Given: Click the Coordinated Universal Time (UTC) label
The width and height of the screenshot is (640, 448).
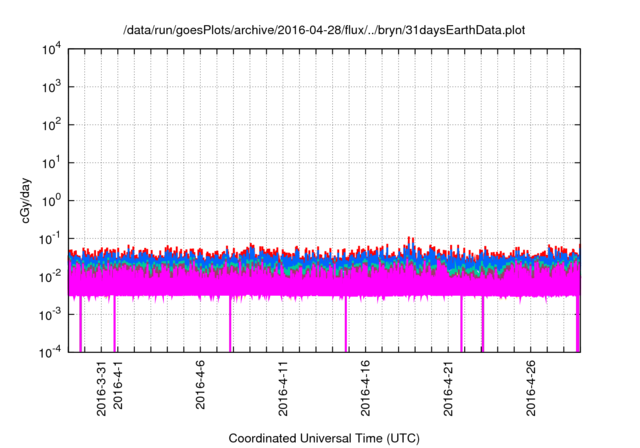Looking at the screenshot, I should (324, 439).
